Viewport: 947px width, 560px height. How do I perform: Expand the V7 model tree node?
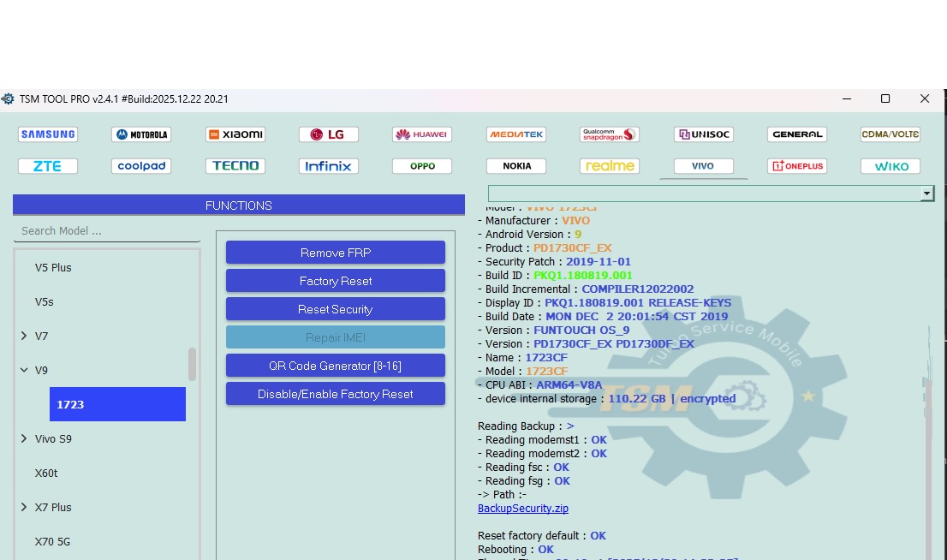tap(24, 336)
